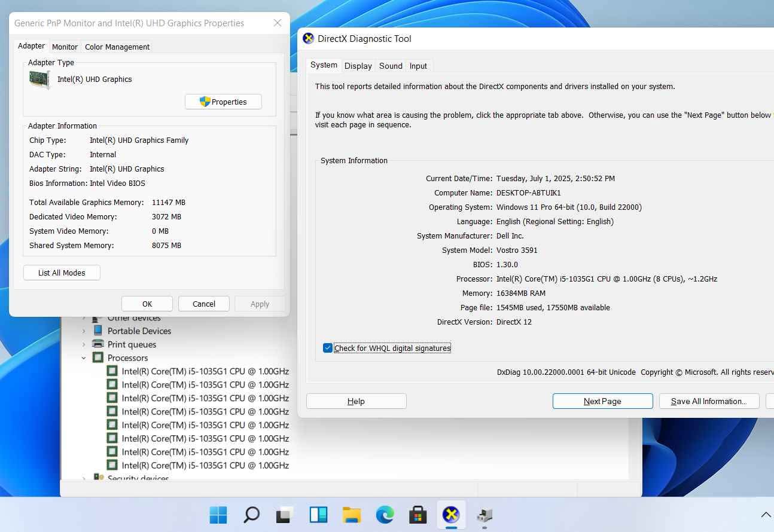Open the Sound tab in DxDiag
This screenshot has height=532, width=774.
(x=391, y=66)
